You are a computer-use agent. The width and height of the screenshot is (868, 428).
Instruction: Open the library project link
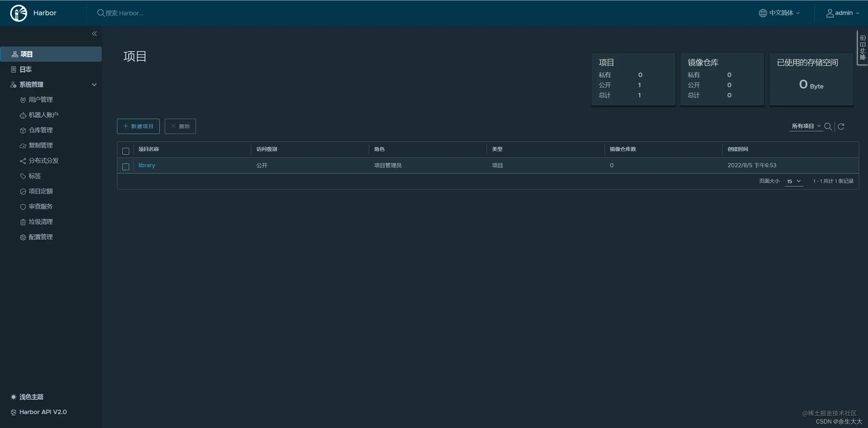coord(147,166)
